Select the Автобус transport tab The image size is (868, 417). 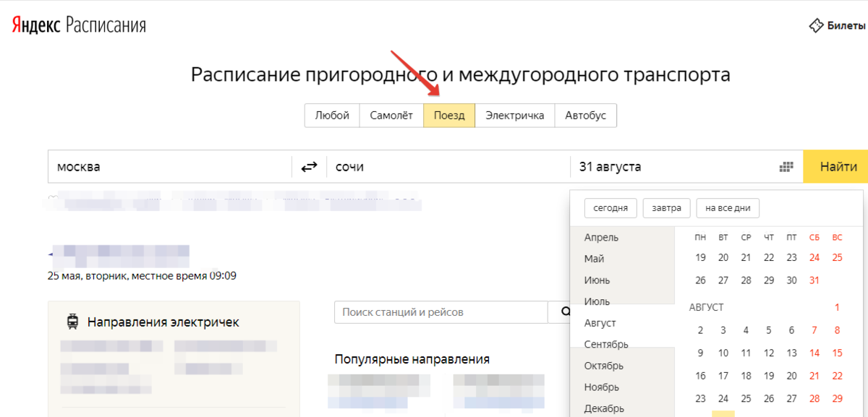(586, 116)
